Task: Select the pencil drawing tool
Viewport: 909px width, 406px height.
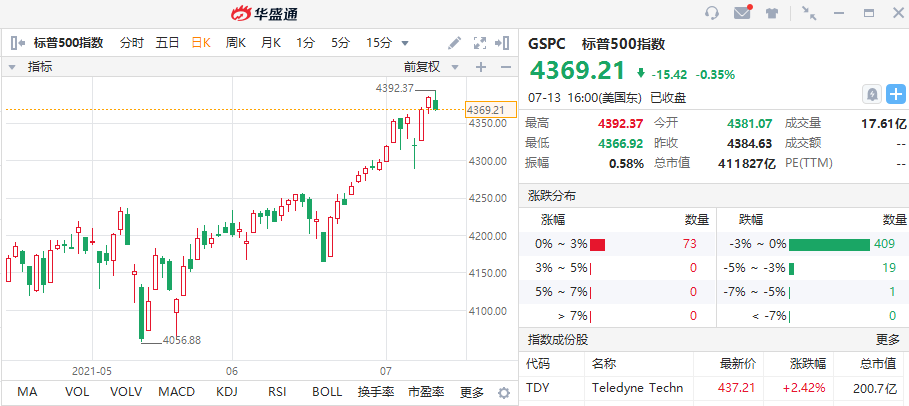Action: tap(454, 42)
